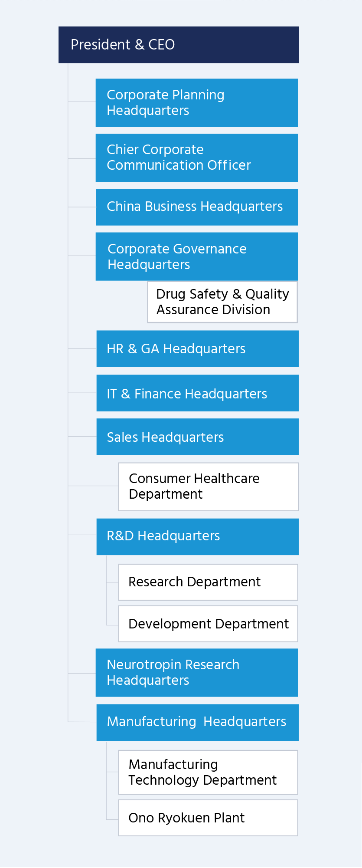Select Sales Headquarters box
This screenshot has width=362, height=868.
[198, 437]
